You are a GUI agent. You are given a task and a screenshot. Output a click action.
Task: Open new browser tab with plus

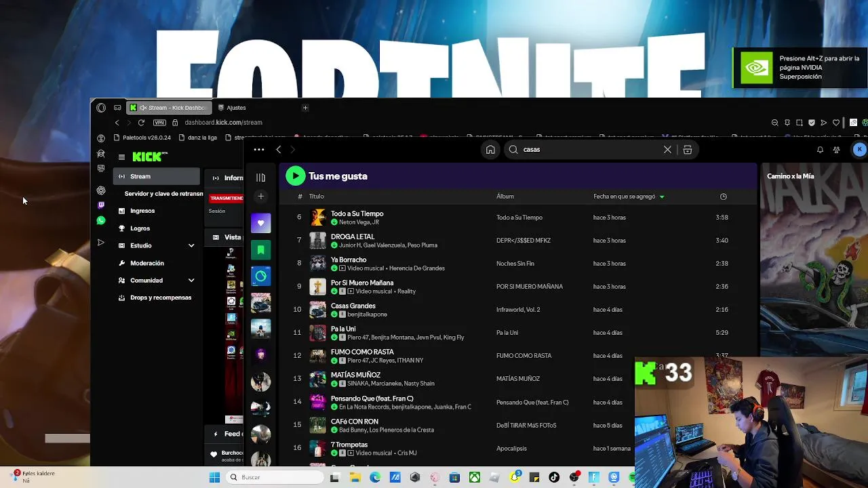tap(305, 108)
